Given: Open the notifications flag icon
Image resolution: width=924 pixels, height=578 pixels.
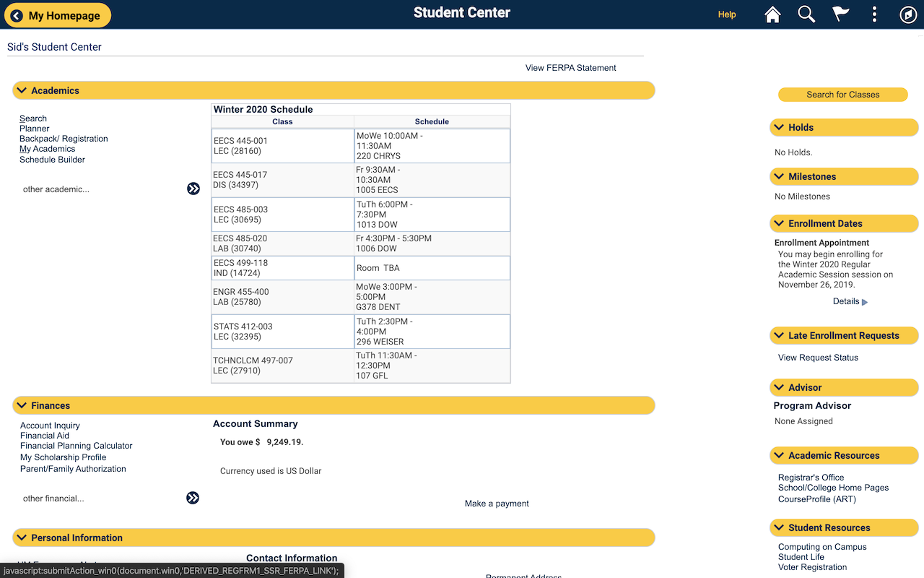Looking at the screenshot, I should (x=840, y=14).
